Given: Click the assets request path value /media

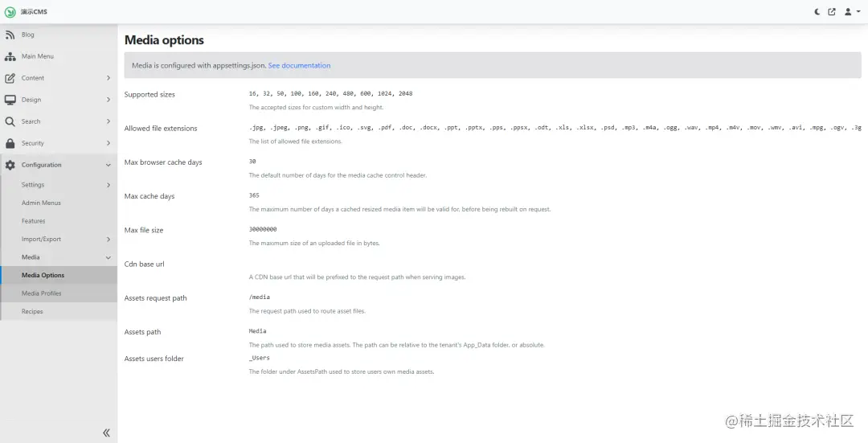Looking at the screenshot, I should click(260, 297).
